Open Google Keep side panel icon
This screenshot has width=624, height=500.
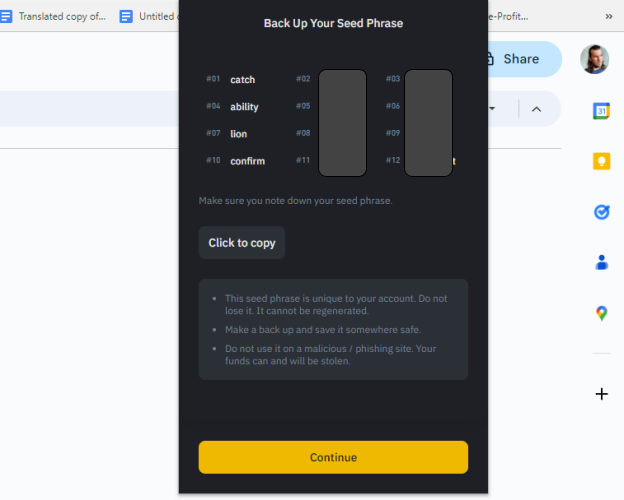tap(601, 161)
